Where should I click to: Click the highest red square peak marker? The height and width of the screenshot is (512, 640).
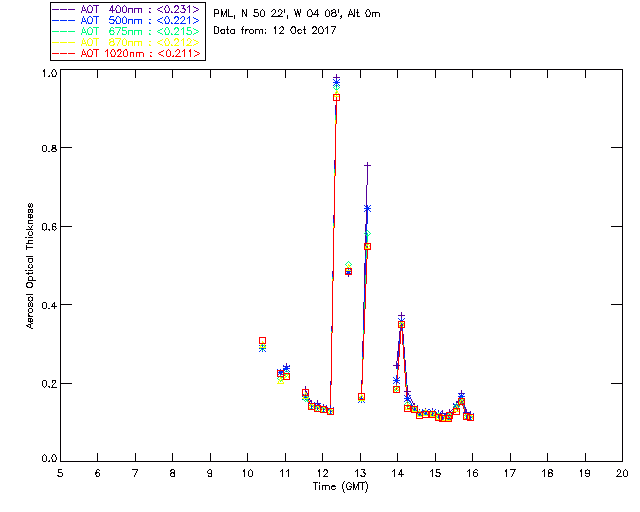(x=336, y=98)
